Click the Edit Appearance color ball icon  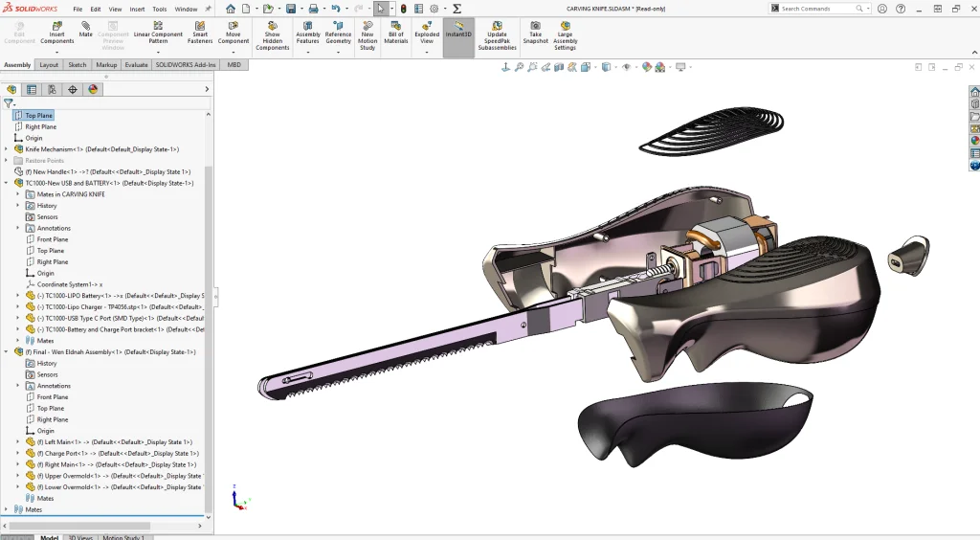[x=648, y=67]
